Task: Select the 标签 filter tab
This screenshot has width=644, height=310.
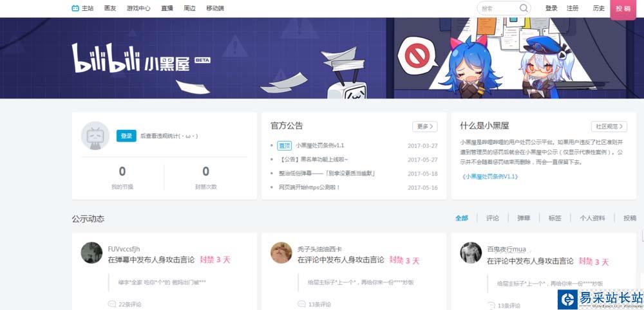Action: (555, 218)
